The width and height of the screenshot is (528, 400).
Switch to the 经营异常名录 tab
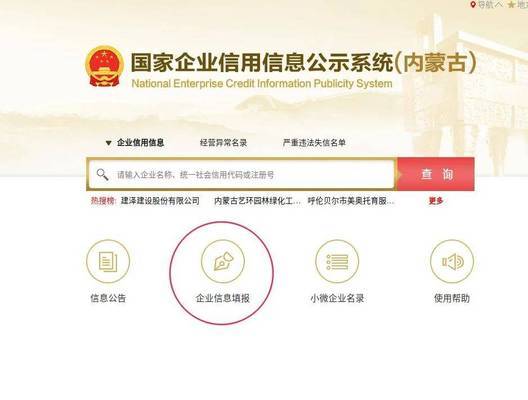(x=223, y=142)
